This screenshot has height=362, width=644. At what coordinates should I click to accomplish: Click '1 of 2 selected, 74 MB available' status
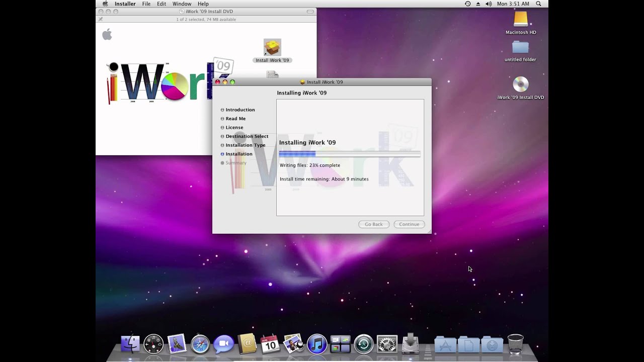[206, 20]
